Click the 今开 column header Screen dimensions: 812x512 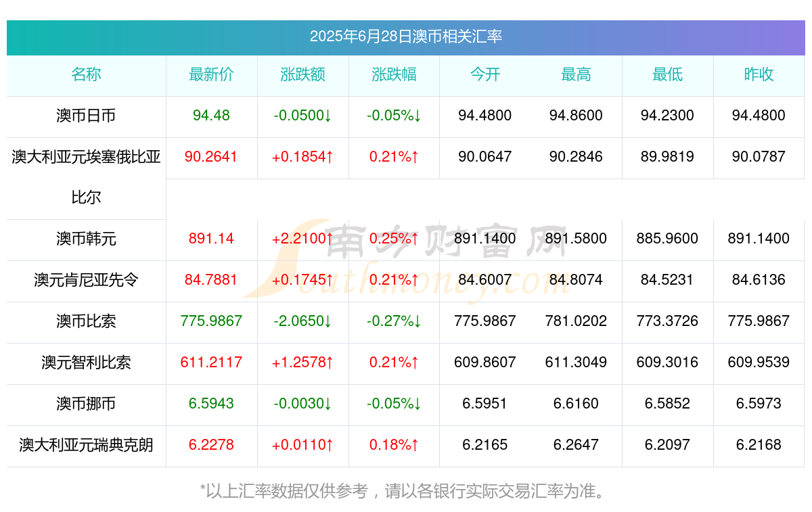[485, 74]
